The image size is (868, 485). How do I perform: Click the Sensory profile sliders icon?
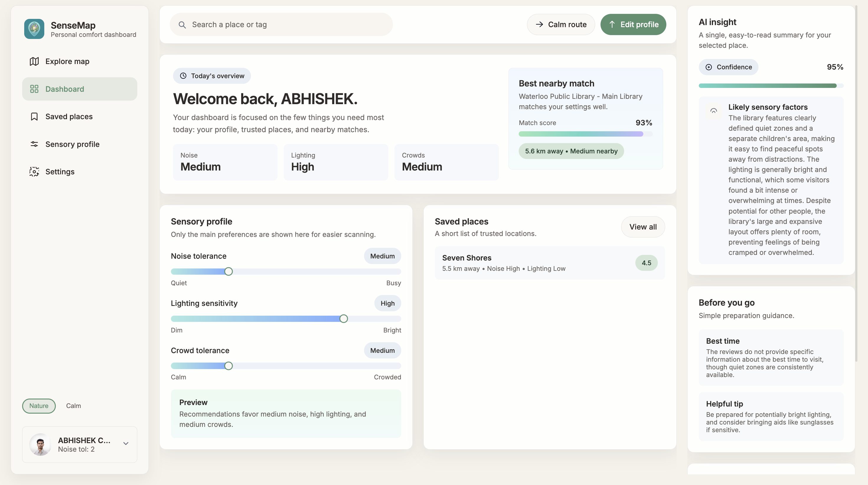34,144
